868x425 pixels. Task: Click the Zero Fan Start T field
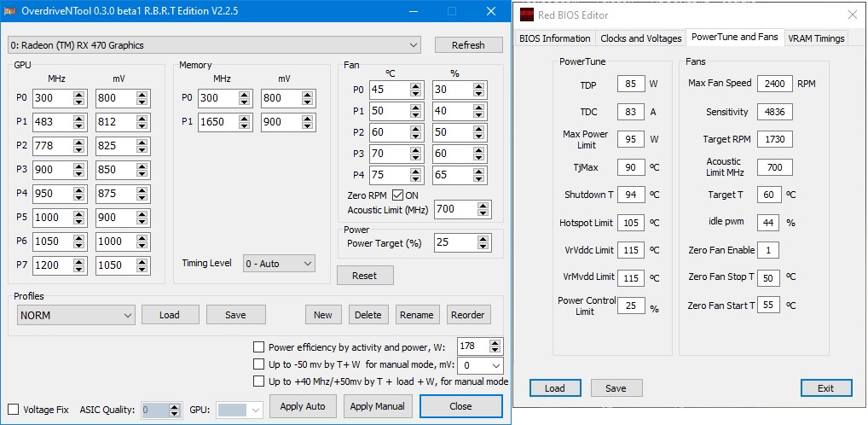(x=768, y=306)
